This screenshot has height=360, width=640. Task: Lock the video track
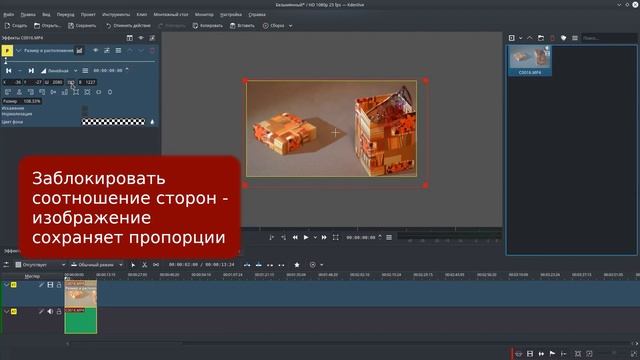(x=59, y=284)
